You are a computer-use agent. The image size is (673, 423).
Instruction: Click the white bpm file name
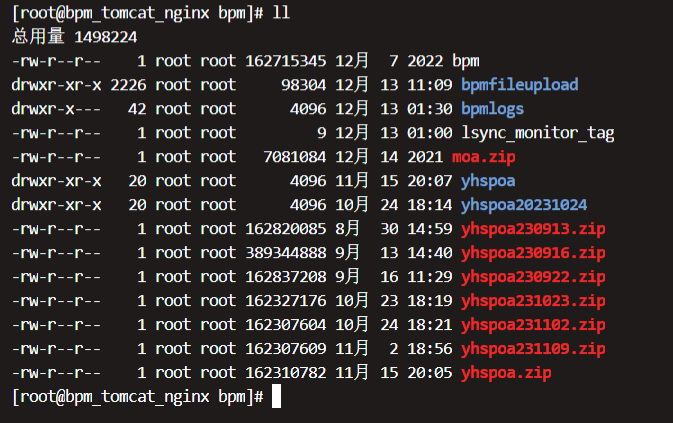point(466,61)
